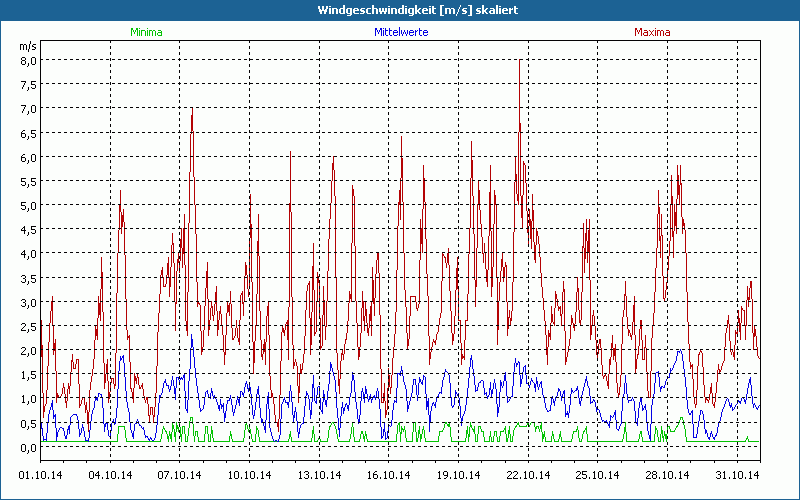Select the 01.10.14 date marker
Image resolution: width=800 pixels, height=500 pixels.
[42, 475]
